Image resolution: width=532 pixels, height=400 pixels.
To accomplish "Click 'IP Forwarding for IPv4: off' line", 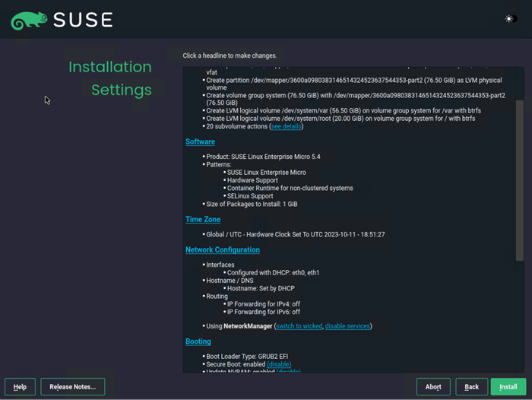I will pyautogui.click(x=264, y=304).
